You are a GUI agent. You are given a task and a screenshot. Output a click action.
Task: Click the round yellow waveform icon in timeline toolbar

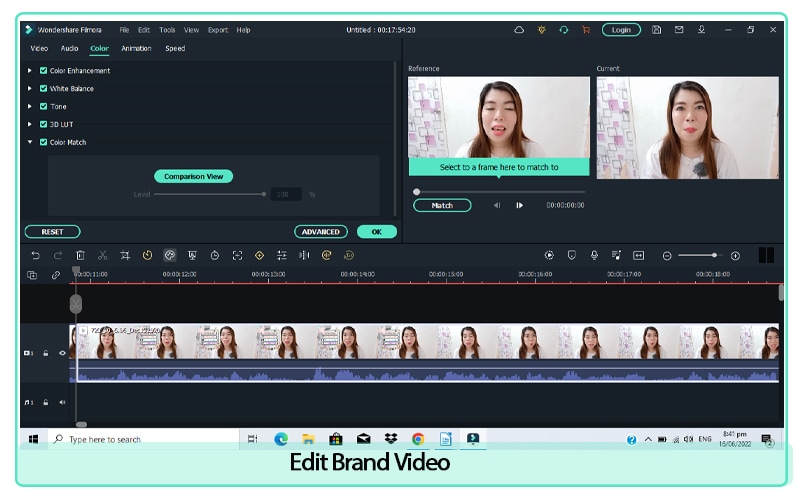click(x=327, y=256)
